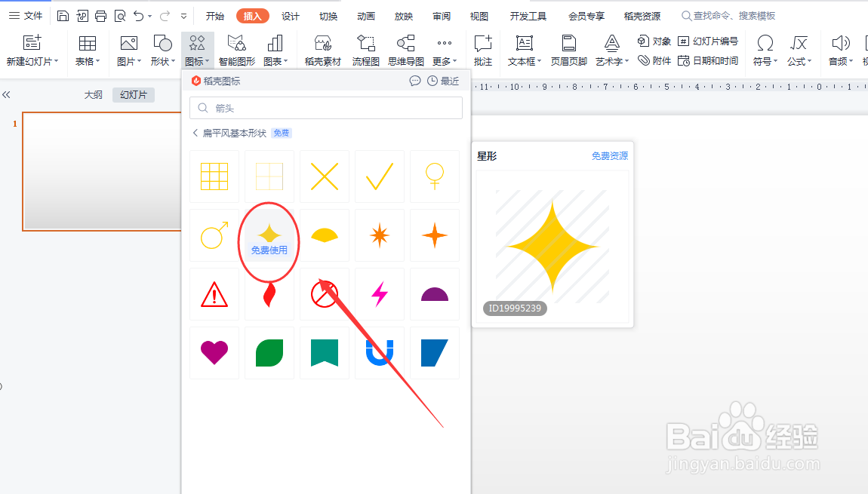
Task: Undo the last action
Action: [138, 16]
